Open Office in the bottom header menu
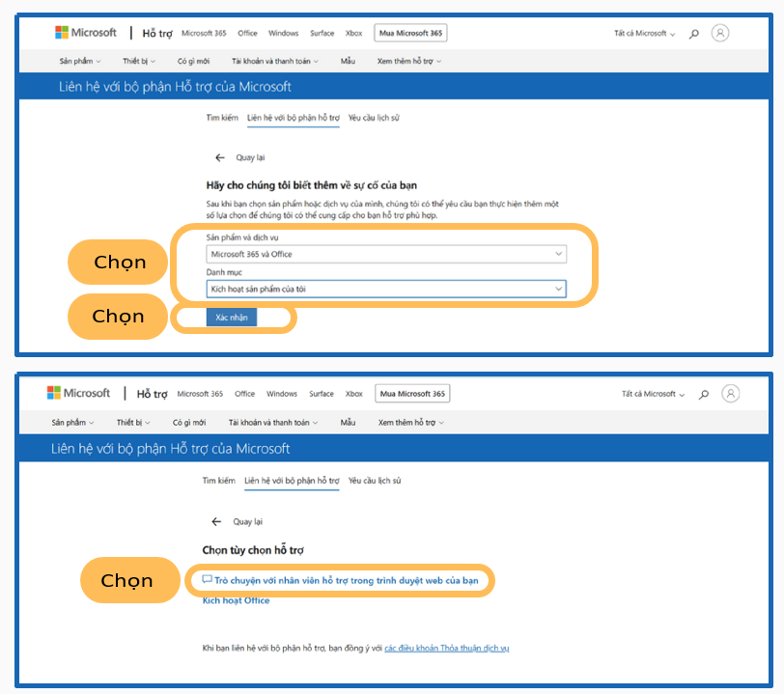 tap(245, 394)
